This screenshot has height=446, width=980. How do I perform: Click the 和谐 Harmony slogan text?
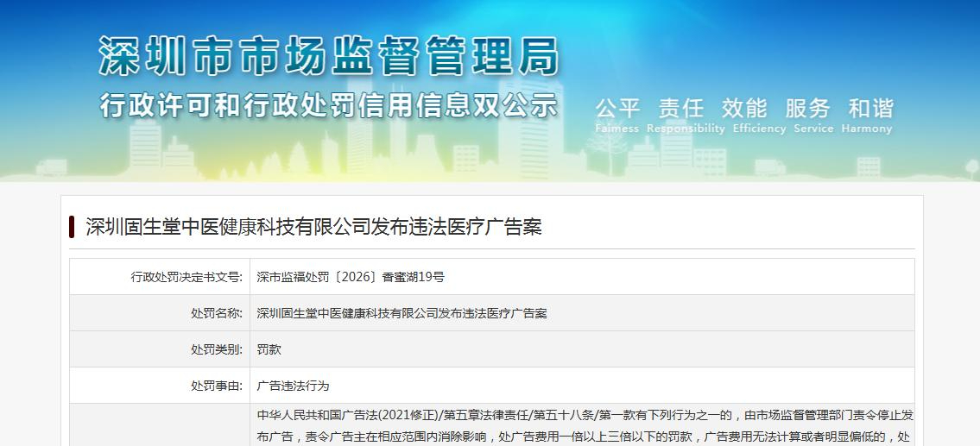(x=867, y=116)
